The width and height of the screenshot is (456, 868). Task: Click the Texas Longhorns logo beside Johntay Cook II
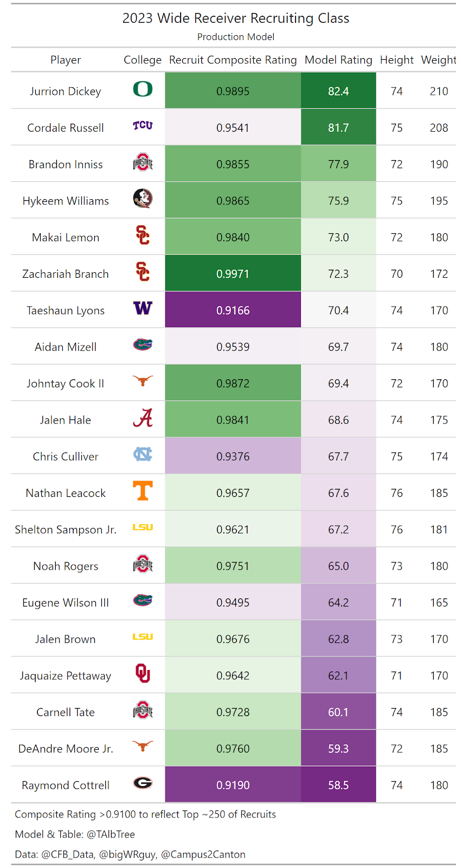(143, 381)
